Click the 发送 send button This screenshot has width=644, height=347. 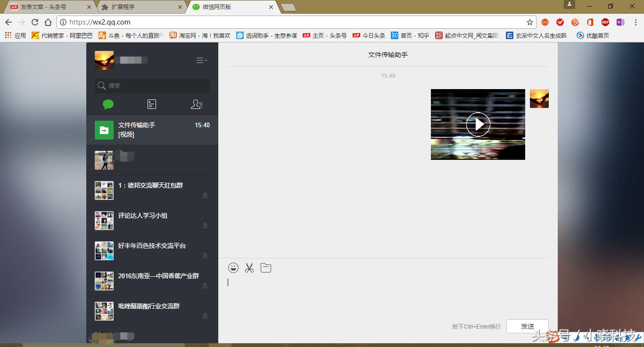click(527, 326)
